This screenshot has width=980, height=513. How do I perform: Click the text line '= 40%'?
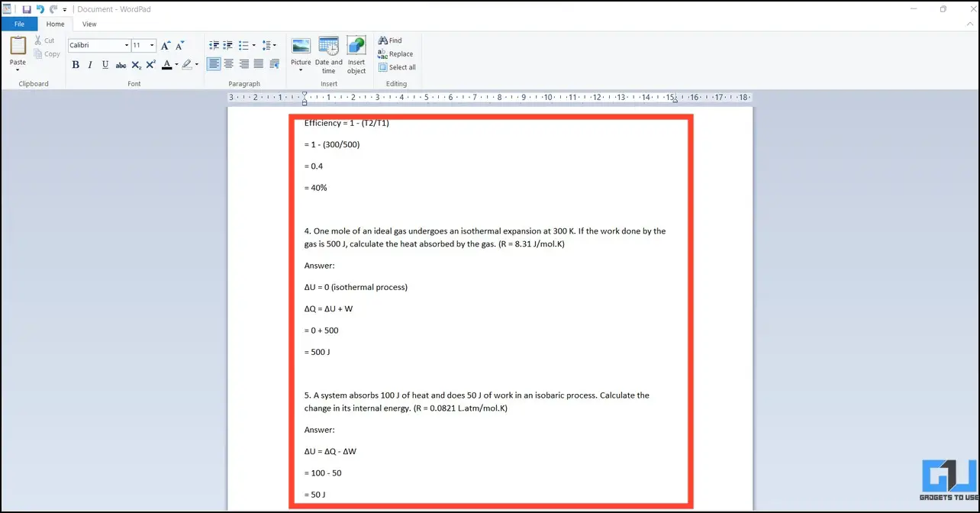(x=315, y=188)
